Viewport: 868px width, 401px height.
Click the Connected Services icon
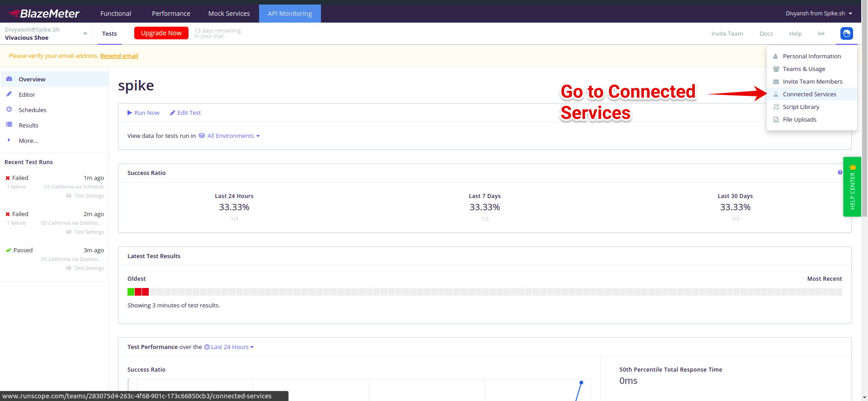pyautogui.click(x=776, y=94)
